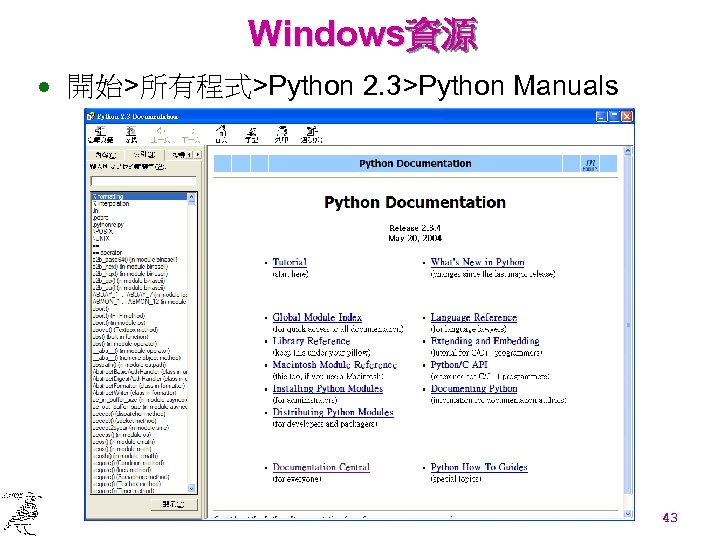Switch to the Search tab in left pane

click(179, 155)
